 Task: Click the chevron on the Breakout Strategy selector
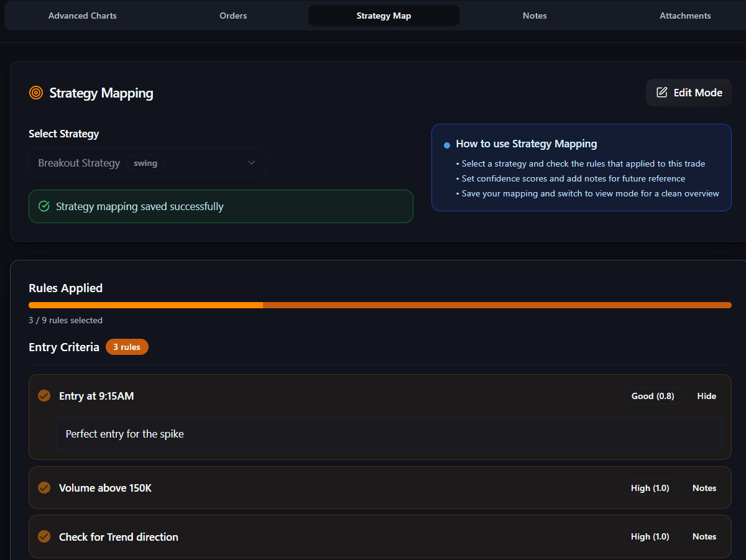click(x=251, y=162)
